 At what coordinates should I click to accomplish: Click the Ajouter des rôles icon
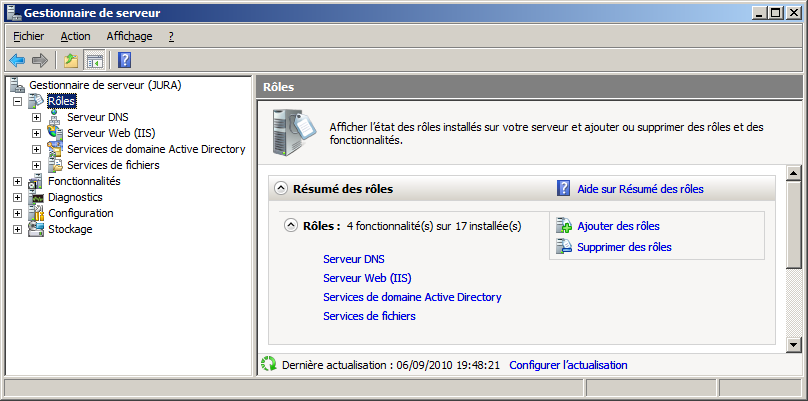click(564, 226)
